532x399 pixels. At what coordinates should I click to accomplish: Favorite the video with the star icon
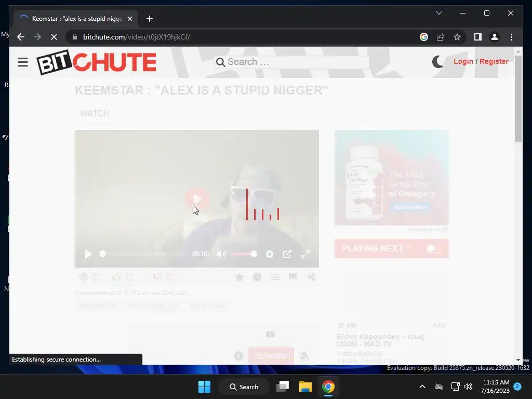[239, 277]
